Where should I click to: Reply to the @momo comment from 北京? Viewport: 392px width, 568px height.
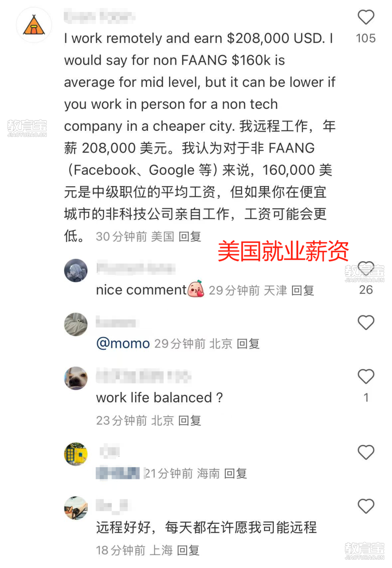[x=248, y=344]
